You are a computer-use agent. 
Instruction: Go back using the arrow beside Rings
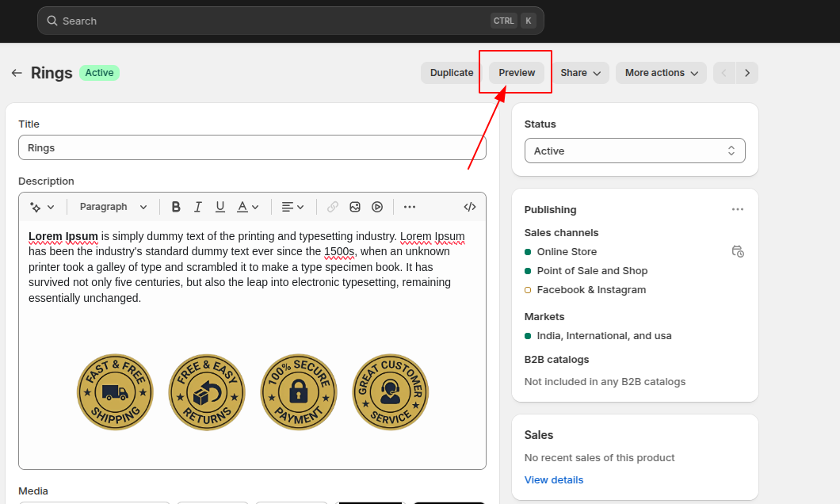pos(17,73)
